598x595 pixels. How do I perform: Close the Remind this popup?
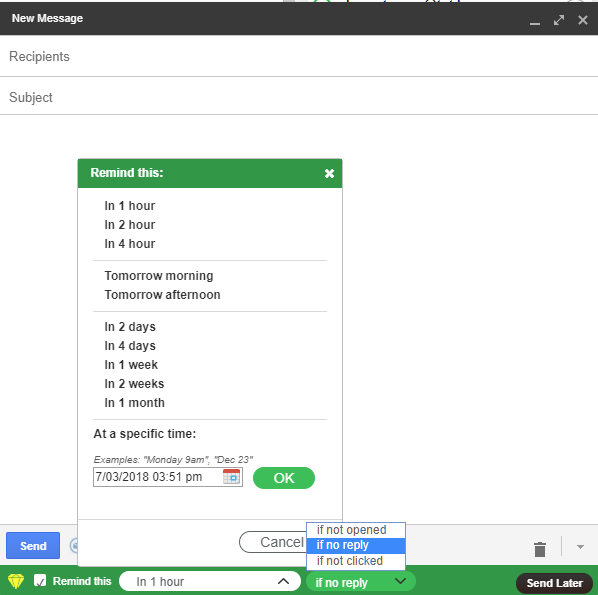(329, 174)
